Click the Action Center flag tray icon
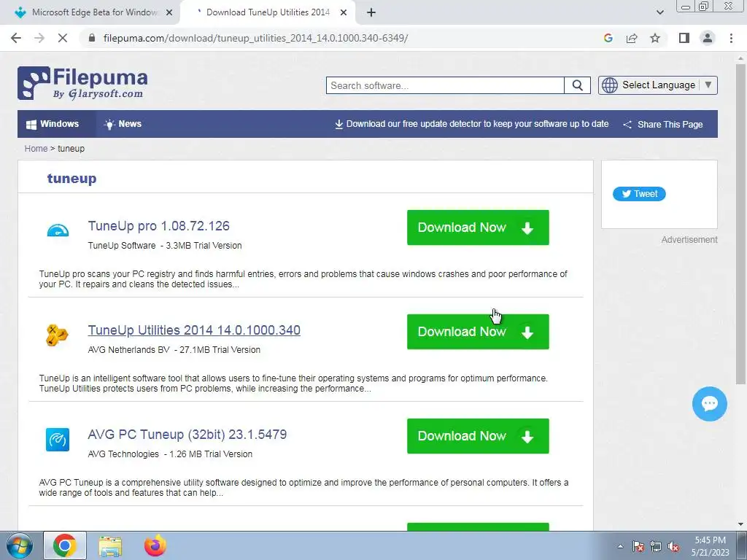Screen dimensions: 747x560 638,546
